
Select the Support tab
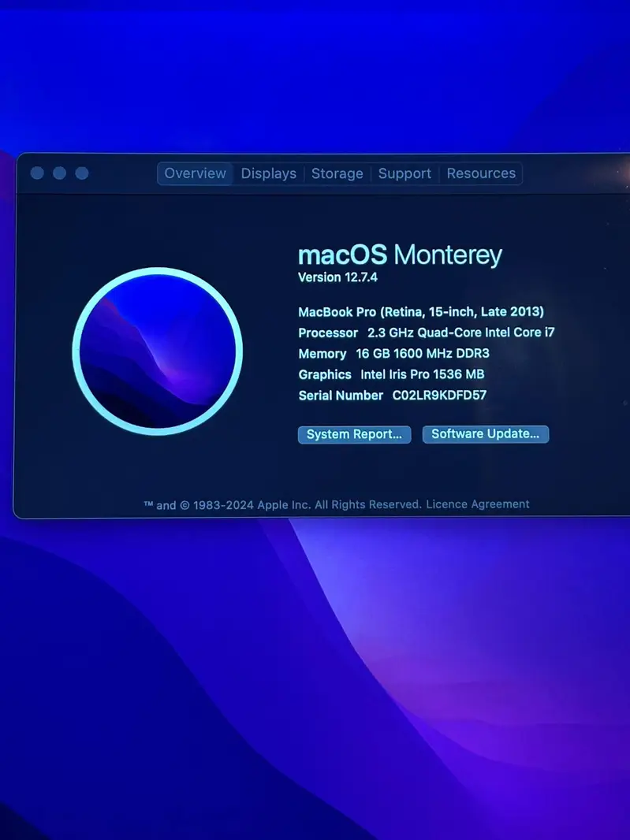(x=404, y=173)
